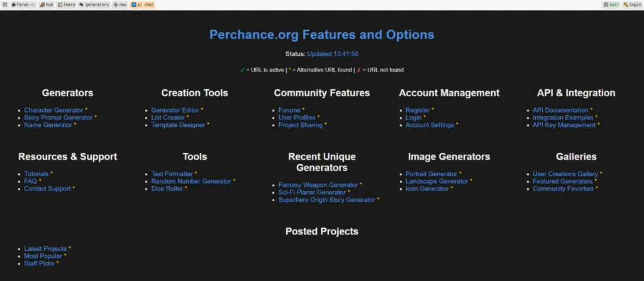This screenshot has width=644, height=281.
Task: Open the generators toolbar button
Action: 94,5
